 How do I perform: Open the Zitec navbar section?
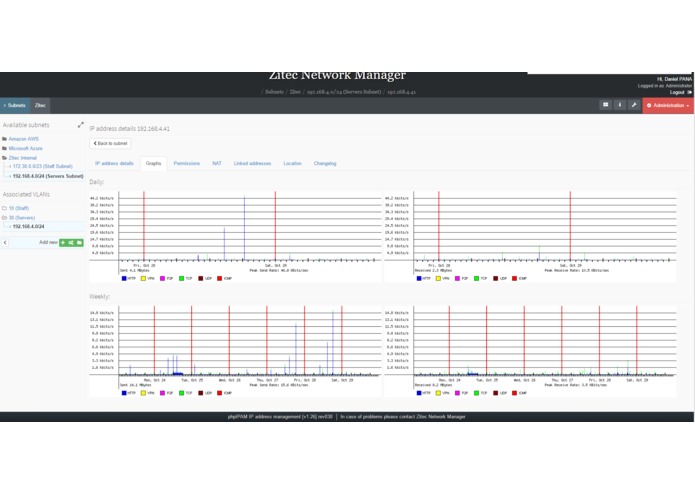40,105
